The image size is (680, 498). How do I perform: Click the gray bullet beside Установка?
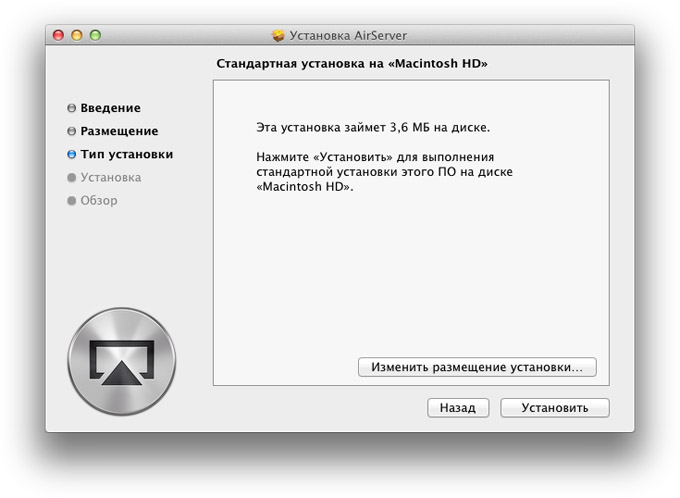(x=72, y=177)
